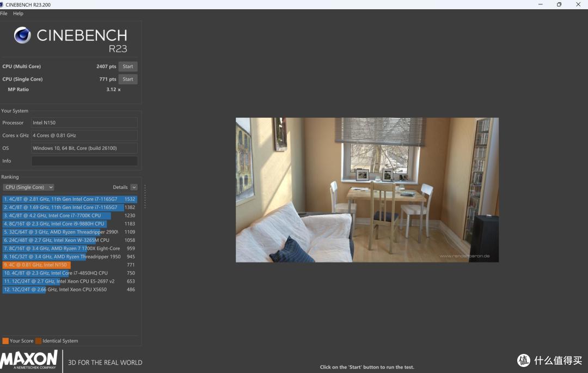Select ranking entry AMD Ryzen 7 1700X Eight-Core

point(70,248)
